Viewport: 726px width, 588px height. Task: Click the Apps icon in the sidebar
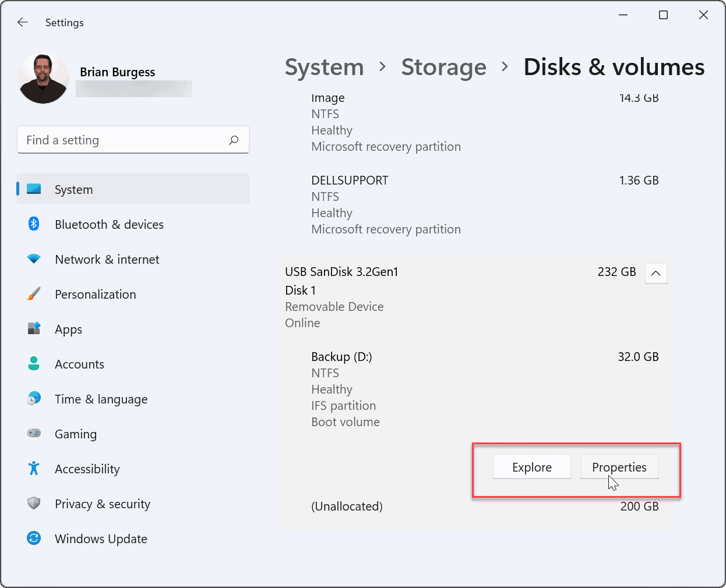tap(33, 329)
